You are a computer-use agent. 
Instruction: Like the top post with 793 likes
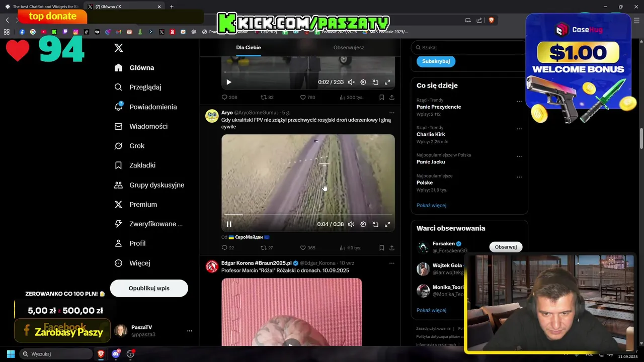click(307, 97)
